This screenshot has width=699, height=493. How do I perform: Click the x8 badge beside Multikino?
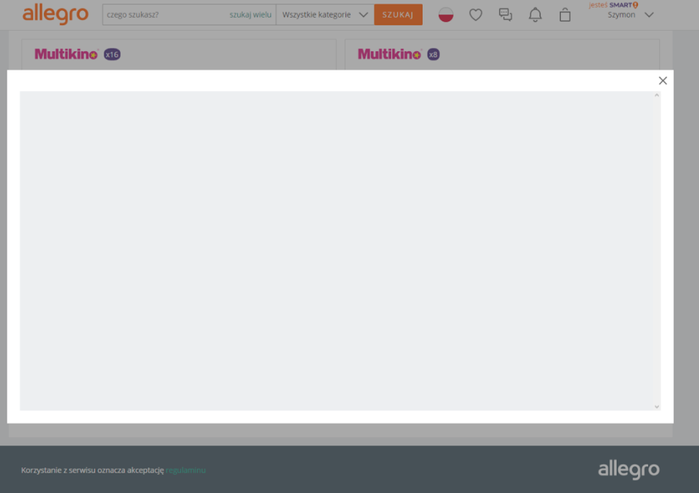coord(433,54)
